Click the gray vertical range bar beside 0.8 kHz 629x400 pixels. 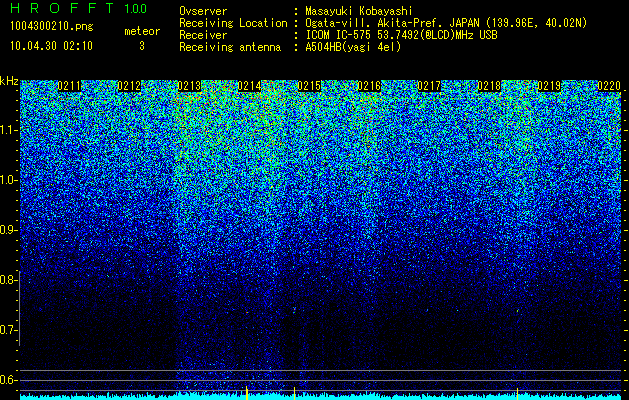coord(20,309)
